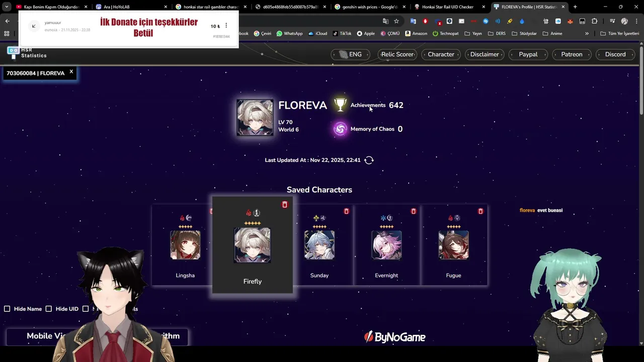Click the translate page icon in address bar
644x362 pixels.
click(385, 21)
